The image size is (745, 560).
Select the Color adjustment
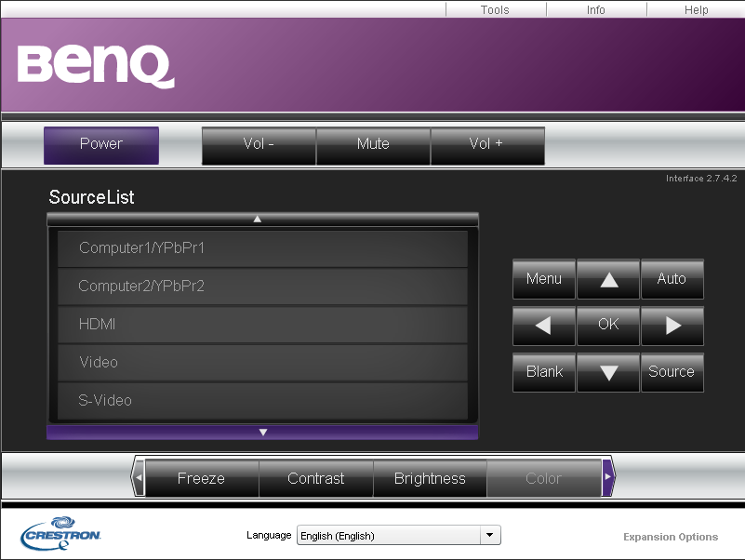pos(544,478)
